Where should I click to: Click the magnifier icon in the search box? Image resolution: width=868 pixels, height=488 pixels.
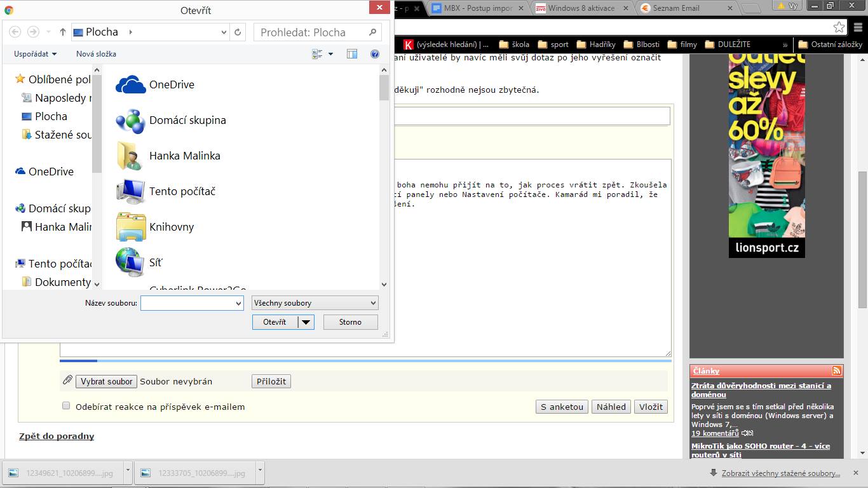(x=372, y=32)
